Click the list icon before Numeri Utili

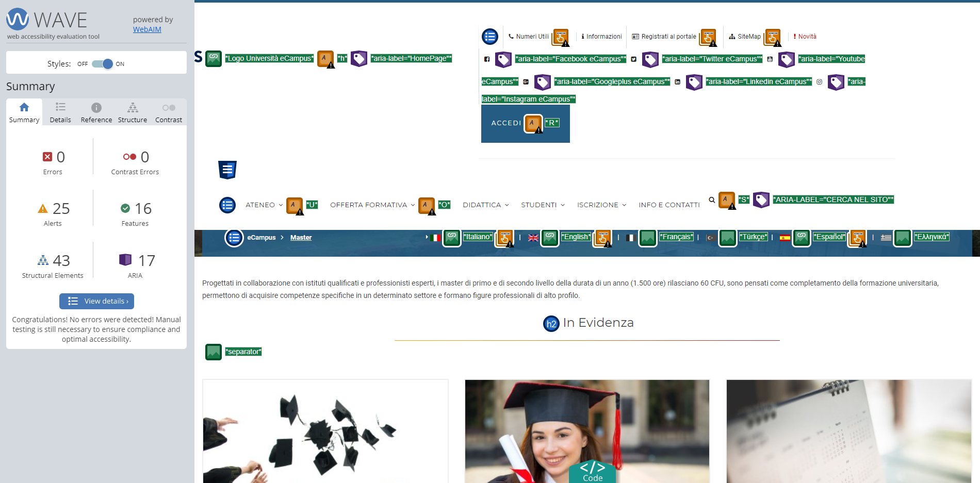[490, 37]
